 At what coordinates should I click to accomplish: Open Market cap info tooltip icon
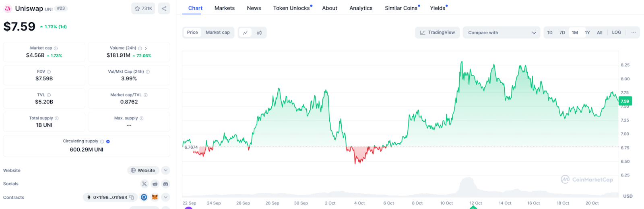pyautogui.click(x=56, y=48)
